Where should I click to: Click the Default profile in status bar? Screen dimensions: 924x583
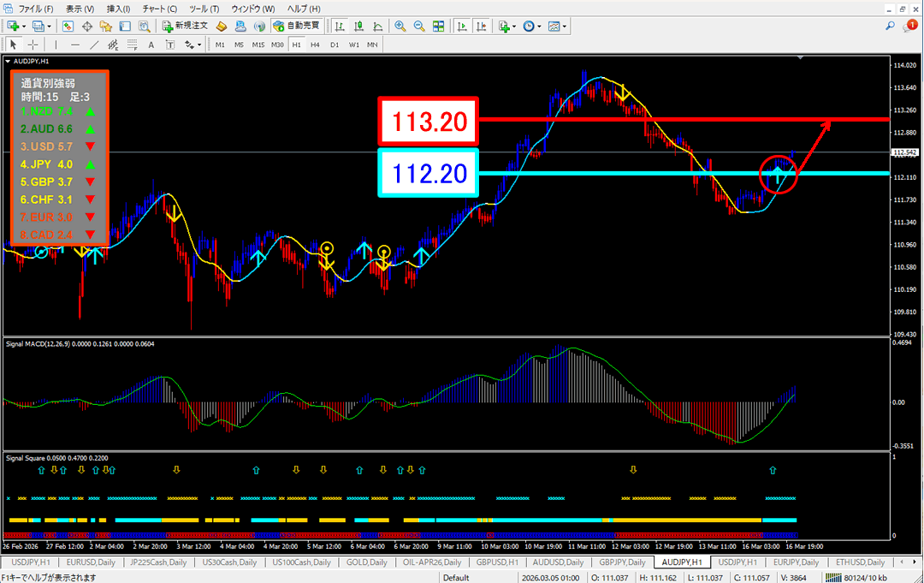click(x=456, y=578)
